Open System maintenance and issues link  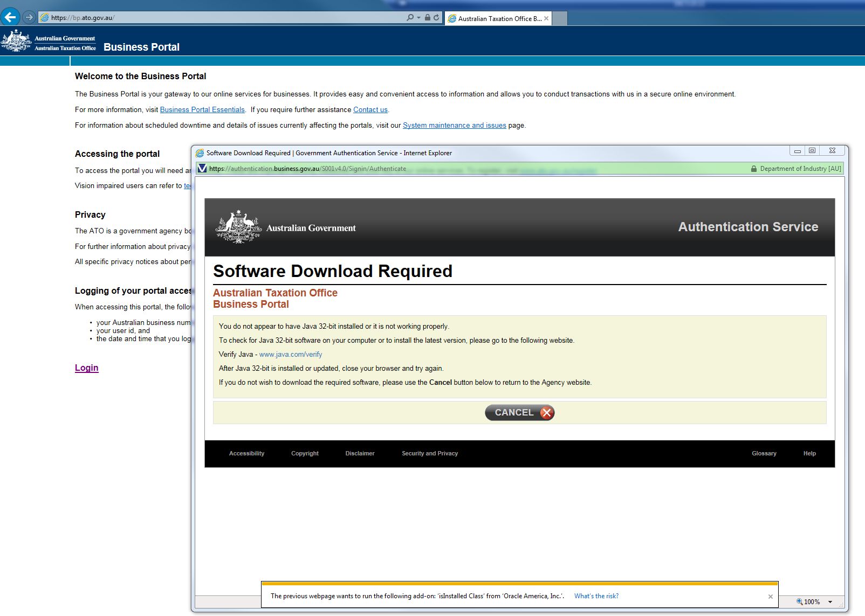pyautogui.click(x=455, y=125)
